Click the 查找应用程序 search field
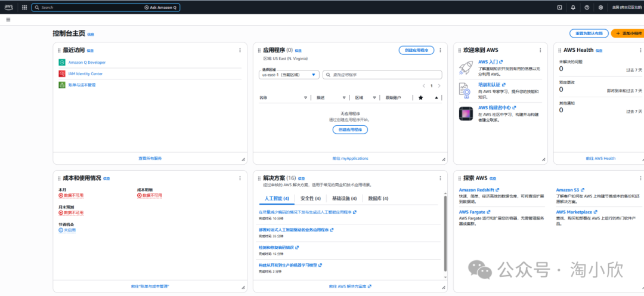 (x=382, y=75)
